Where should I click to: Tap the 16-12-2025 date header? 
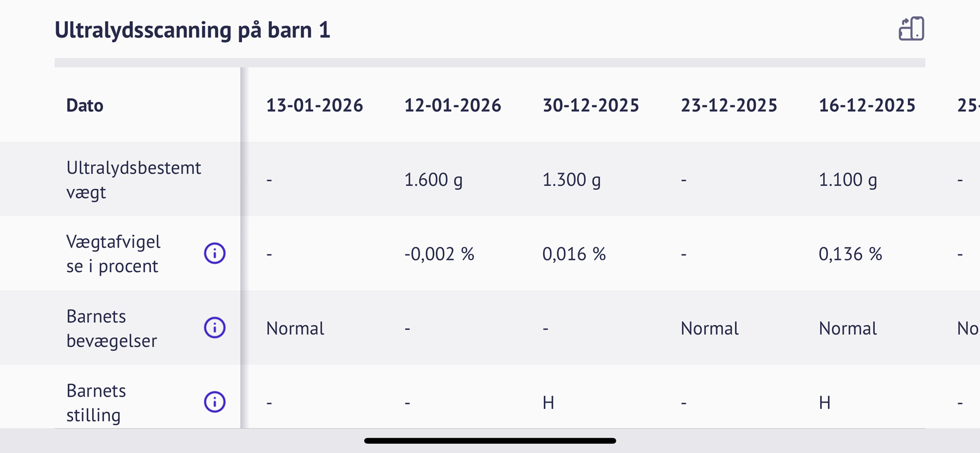[867, 105]
